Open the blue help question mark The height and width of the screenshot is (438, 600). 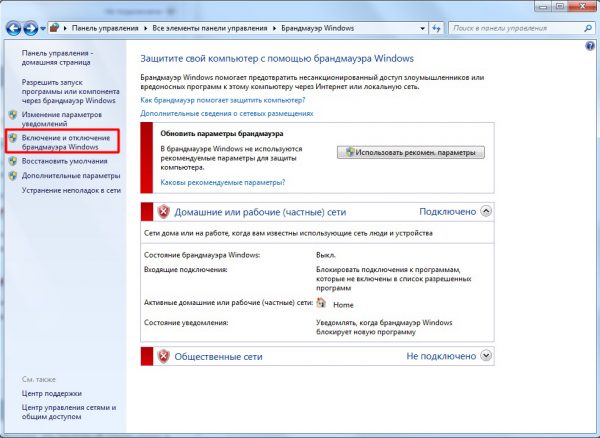[590, 46]
